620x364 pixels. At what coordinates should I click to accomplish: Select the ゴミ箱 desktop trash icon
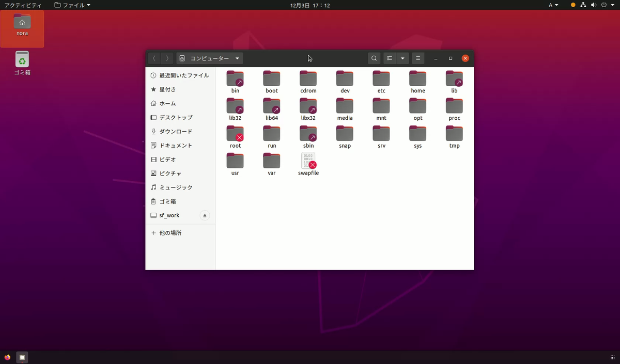22,63
